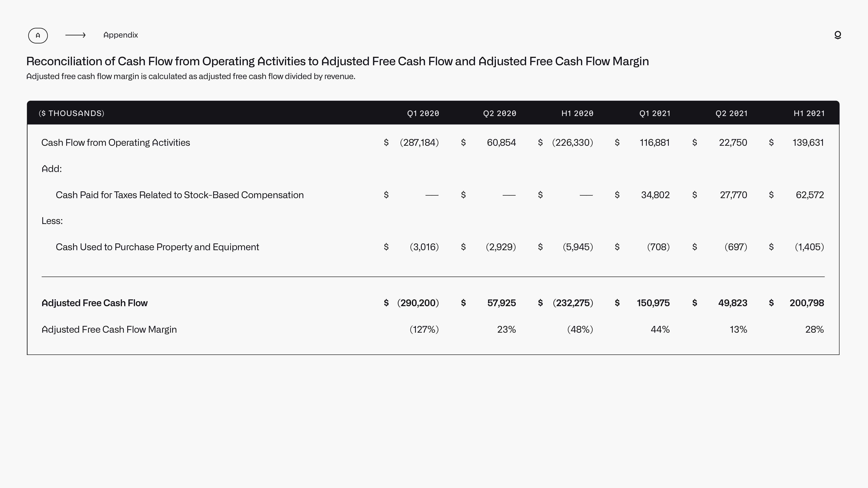Click the arrow icon beside Appendix
The width and height of the screenshot is (868, 488).
click(76, 35)
